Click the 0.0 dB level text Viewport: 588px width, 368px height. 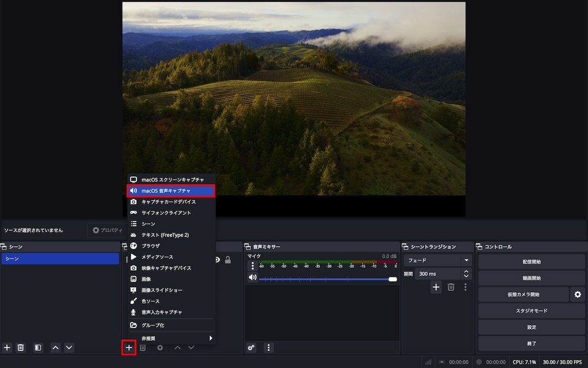pyautogui.click(x=389, y=256)
